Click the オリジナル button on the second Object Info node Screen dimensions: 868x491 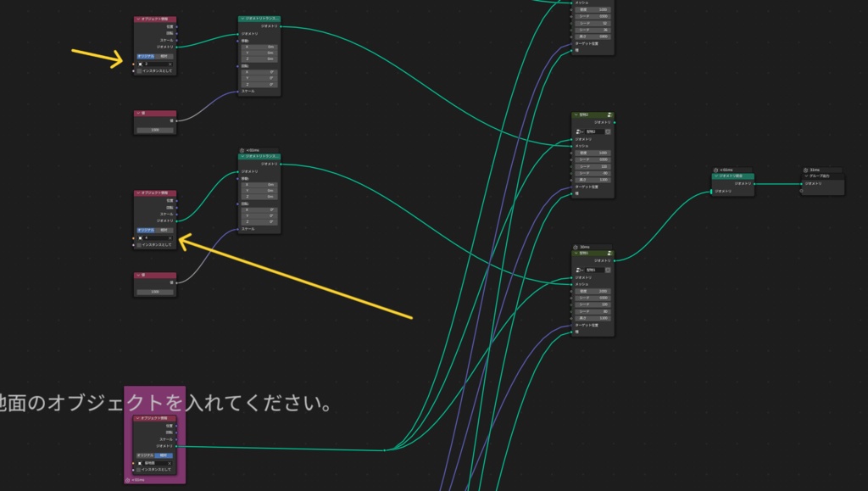[x=145, y=230]
